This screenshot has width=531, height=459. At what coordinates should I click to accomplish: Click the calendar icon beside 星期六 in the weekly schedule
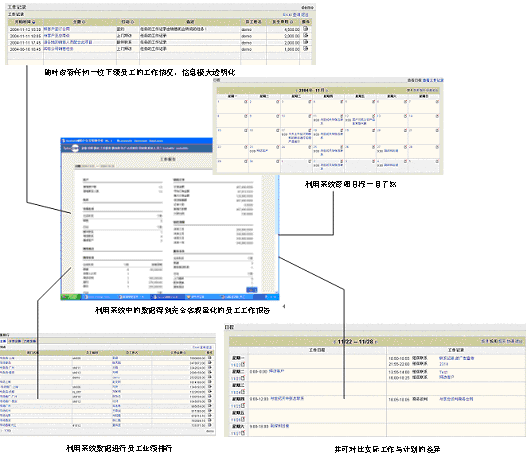click(242, 433)
